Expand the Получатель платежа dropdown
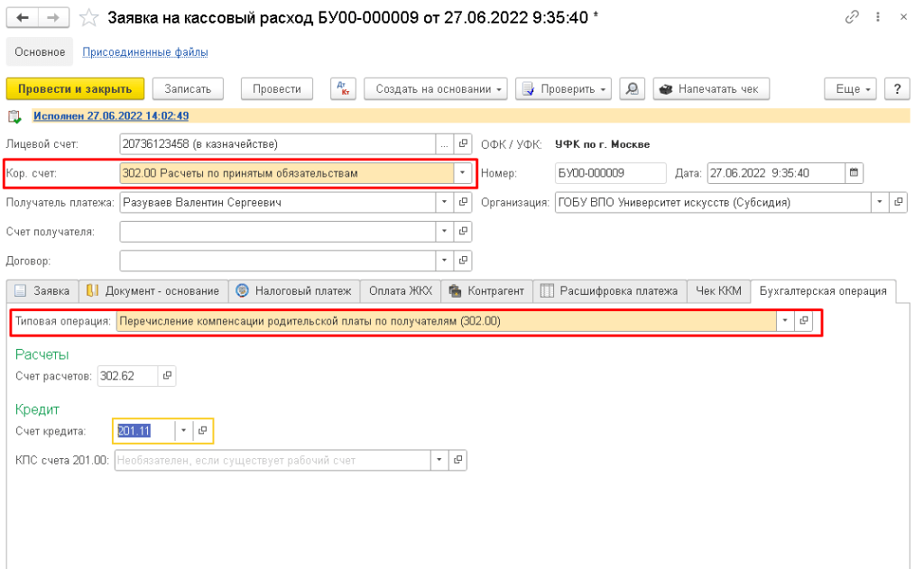 [x=444, y=202]
